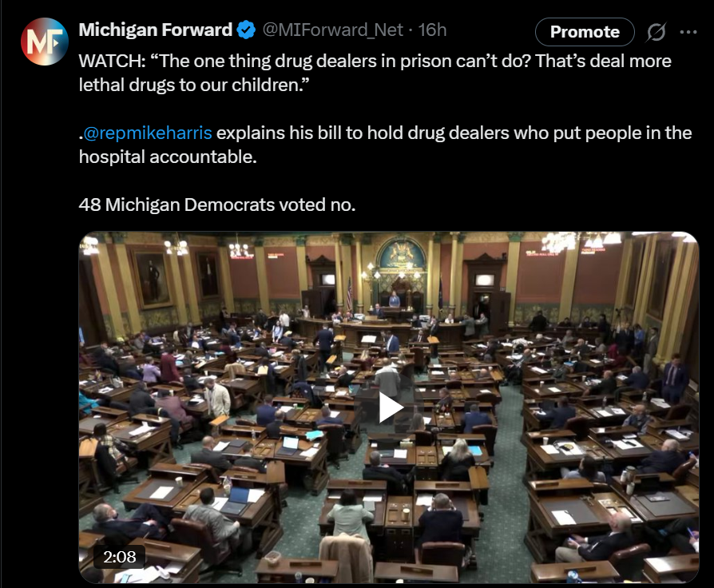Screen dimensions: 714x588
Task: Click the 2:08 video duration badge
Action: pos(119,557)
